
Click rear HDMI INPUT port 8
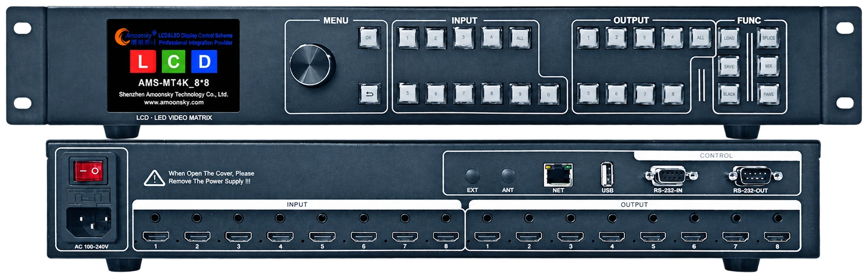pyautogui.click(x=446, y=237)
